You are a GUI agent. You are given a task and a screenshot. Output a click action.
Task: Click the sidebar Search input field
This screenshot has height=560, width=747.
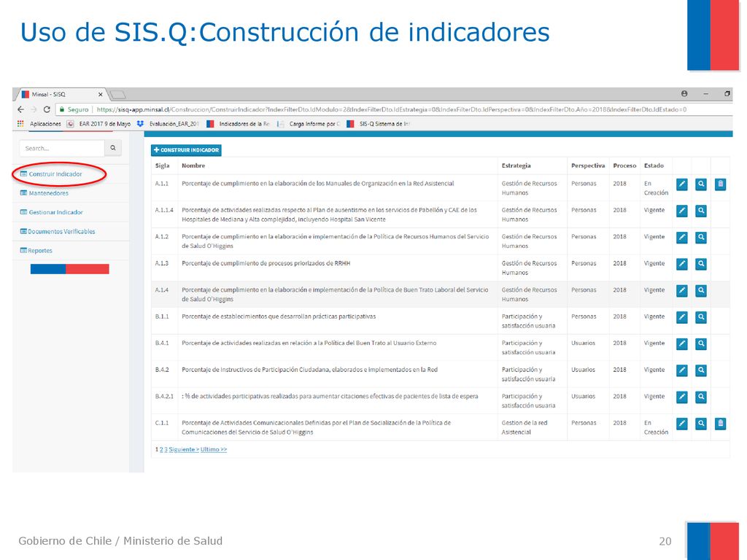62,148
